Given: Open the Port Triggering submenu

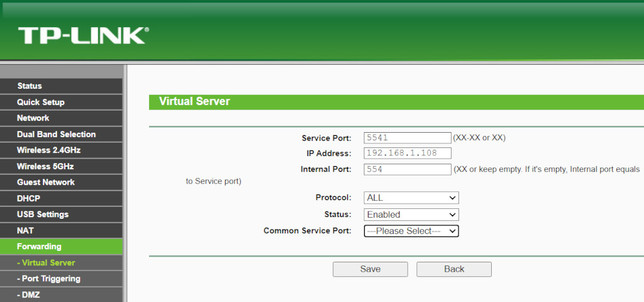Looking at the screenshot, I should point(49,279).
